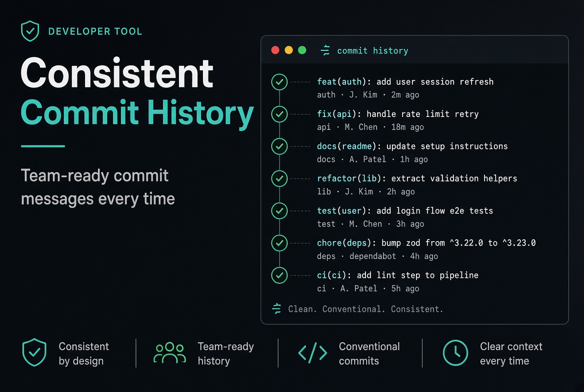Click the 'Clear context every time' feature label
584x392 pixels.
pyautogui.click(x=511, y=353)
